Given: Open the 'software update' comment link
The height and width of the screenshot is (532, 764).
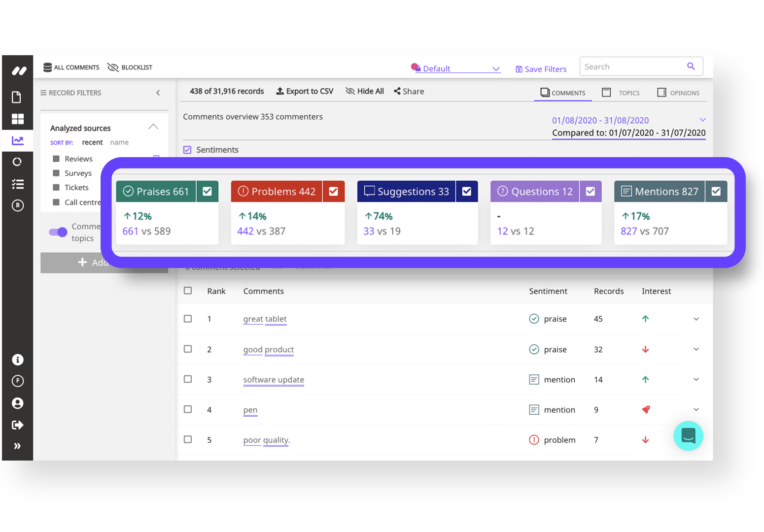Looking at the screenshot, I should (273, 380).
